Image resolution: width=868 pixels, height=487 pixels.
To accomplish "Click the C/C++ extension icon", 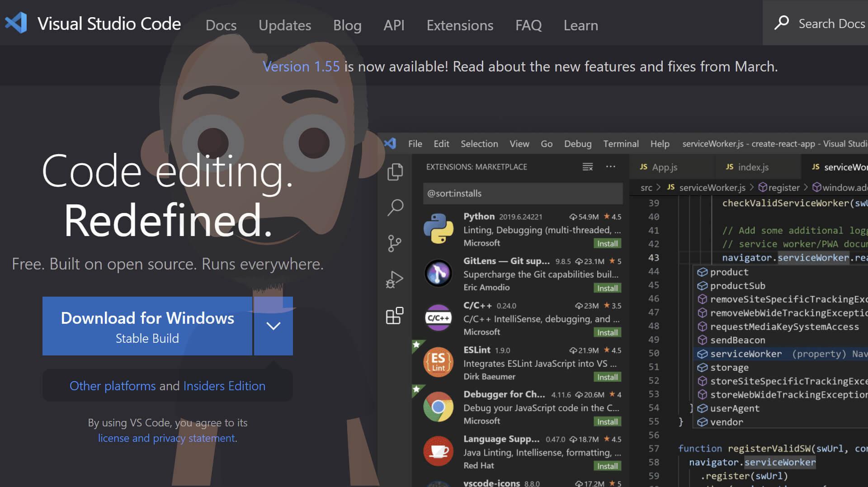I will coord(438,318).
